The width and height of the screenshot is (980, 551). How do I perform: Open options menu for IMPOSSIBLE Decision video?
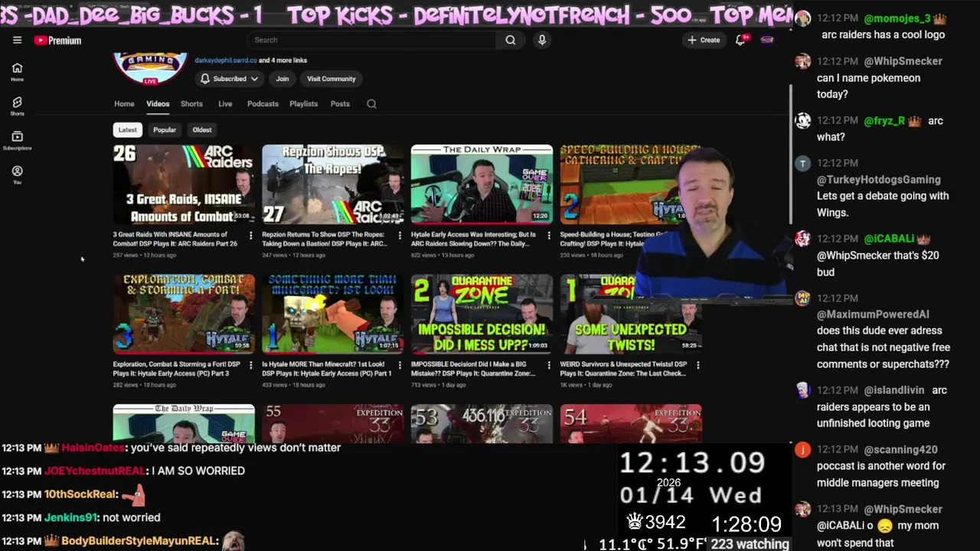coord(548,365)
